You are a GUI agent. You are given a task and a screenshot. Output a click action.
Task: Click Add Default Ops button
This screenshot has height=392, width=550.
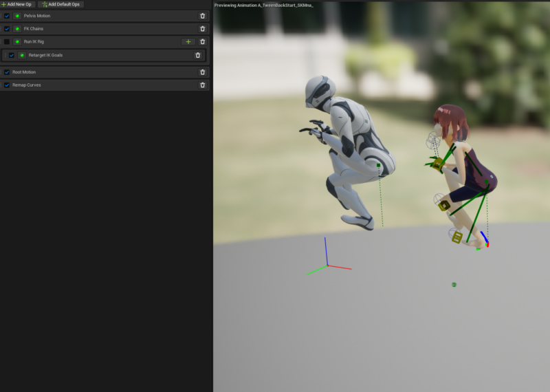(x=60, y=4)
